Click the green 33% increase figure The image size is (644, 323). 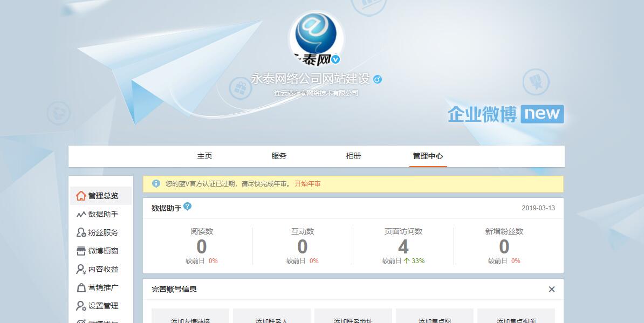point(418,261)
